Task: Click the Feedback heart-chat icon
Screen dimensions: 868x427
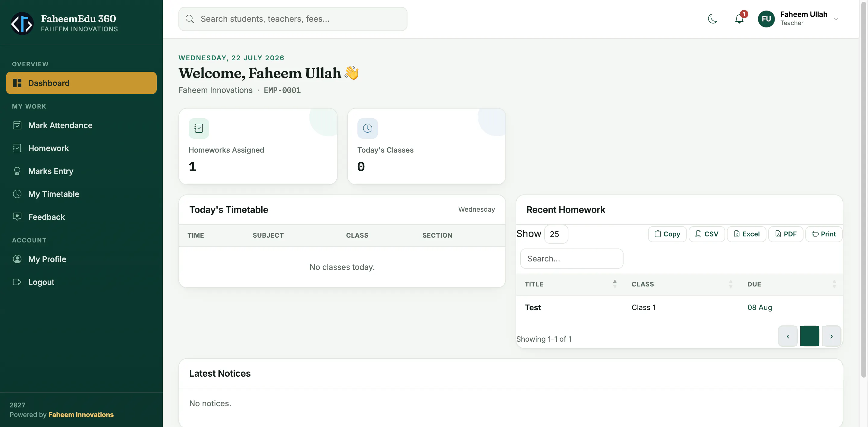Action: (17, 217)
